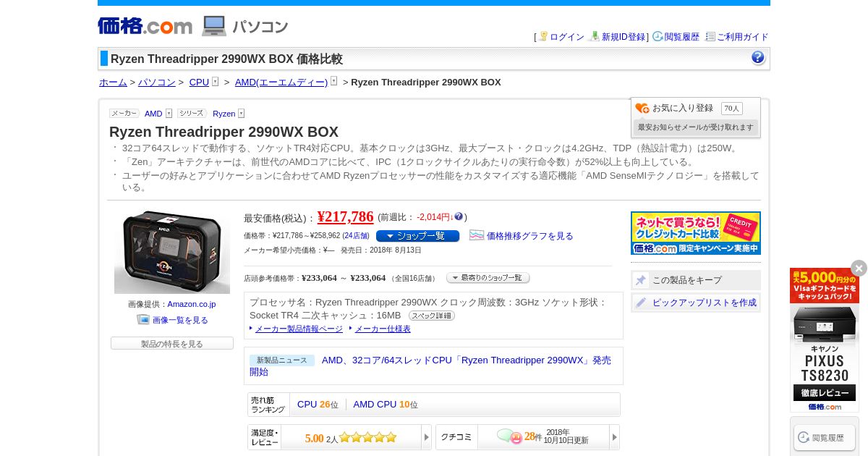Click the computer icon beside パソコン

click(214, 26)
